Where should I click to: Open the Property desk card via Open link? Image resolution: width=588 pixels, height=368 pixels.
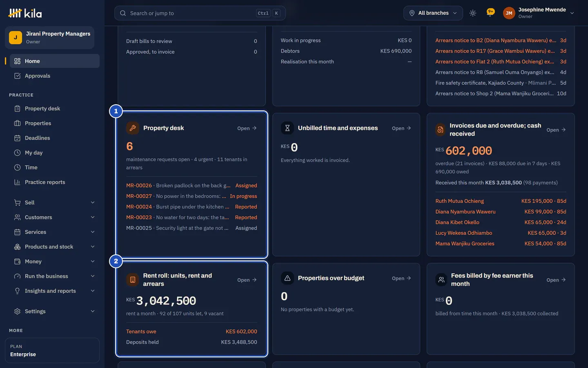(247, 128)
